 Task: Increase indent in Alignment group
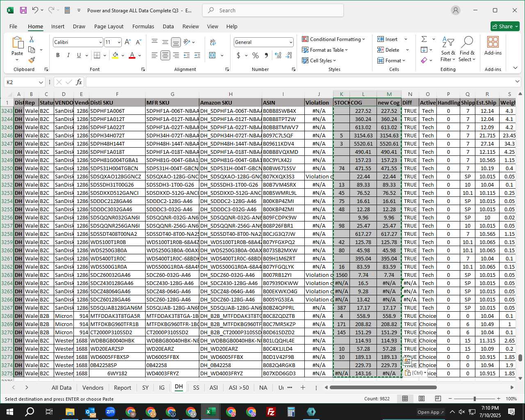(197, 55)
